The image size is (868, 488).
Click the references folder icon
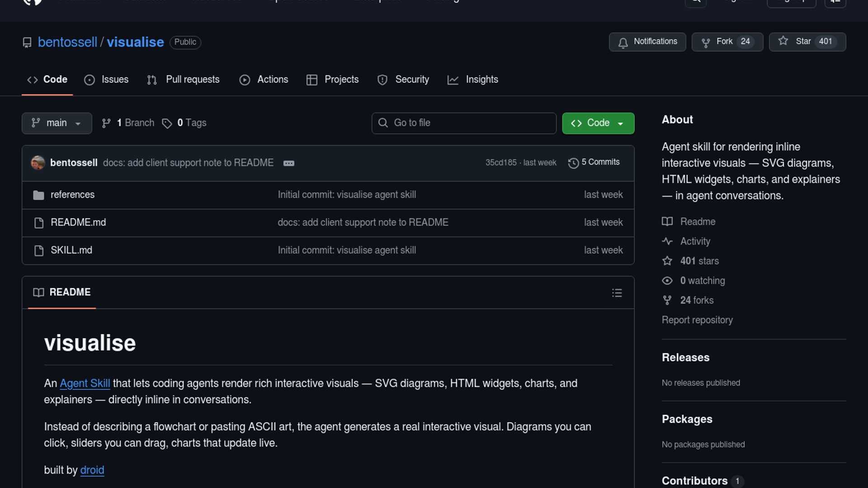(x=39, y=195)
